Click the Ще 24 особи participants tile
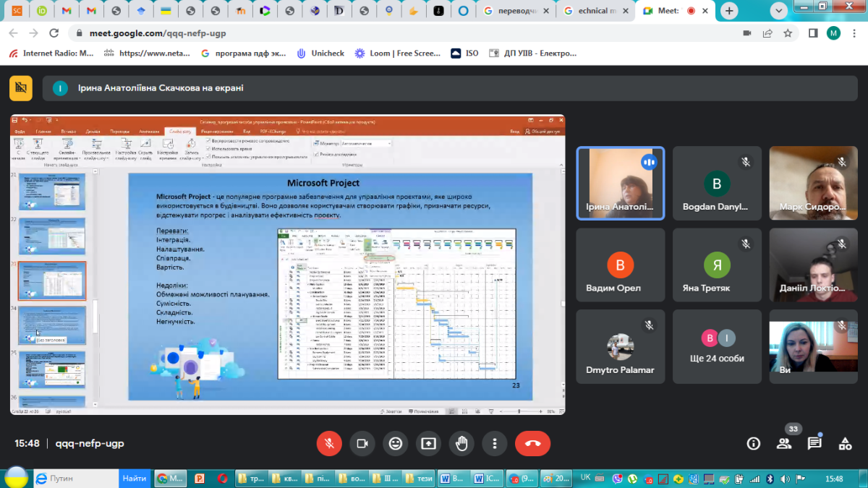868x488 pixels. 717,346
